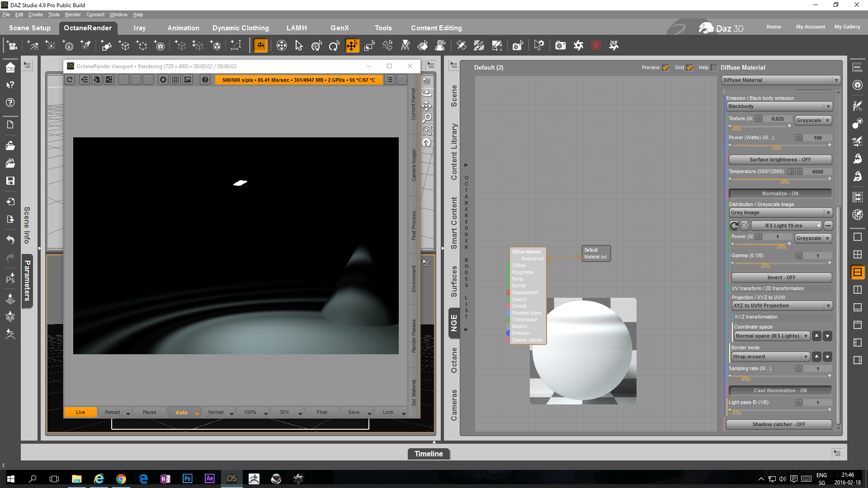Click the Node Selection arrow tool
This screenshot has height=488, width=868.
tap(299, 46)
